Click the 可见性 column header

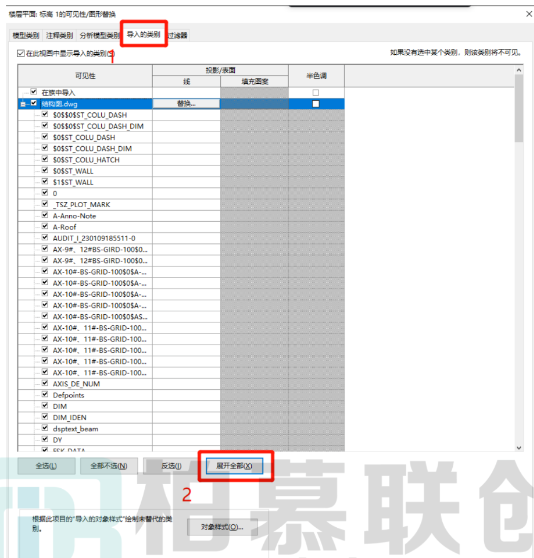(85, 76)
